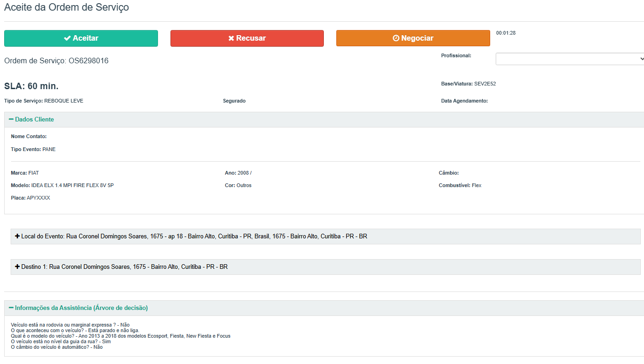Click the plus icon beside Destino 1
644x364 pixels.
click(x=18, y=267)
